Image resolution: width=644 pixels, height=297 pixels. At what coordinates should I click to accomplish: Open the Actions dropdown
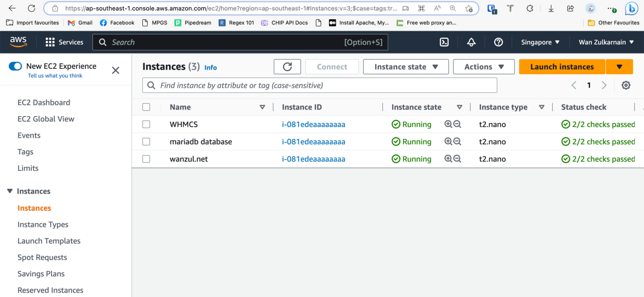point(483,66)
